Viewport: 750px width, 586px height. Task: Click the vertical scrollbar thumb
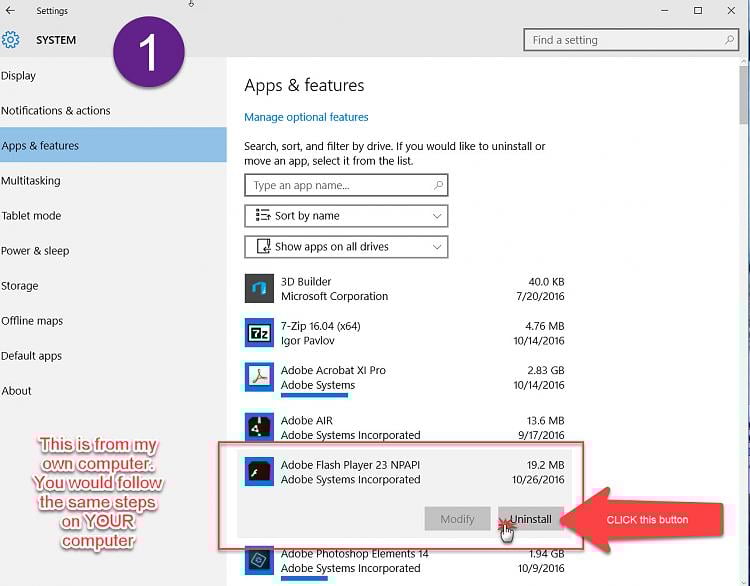pos(743,94)
